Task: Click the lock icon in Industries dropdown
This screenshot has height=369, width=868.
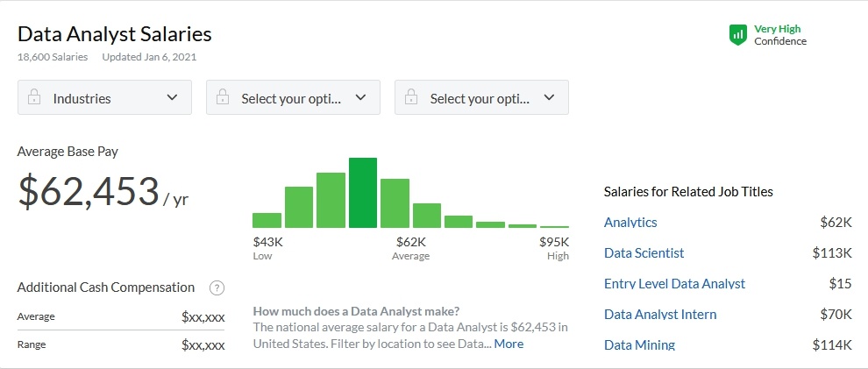Action: pyautogui.click(x=34, y=98)
